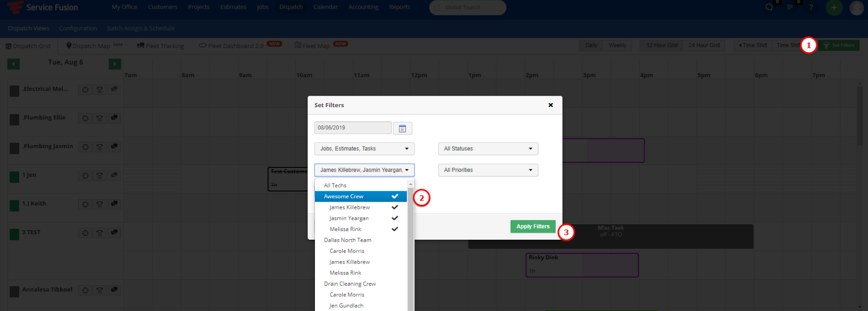Screen dimensions: 868x311
Task: Open the help question mark icon
Action: (x=811, y=8)
